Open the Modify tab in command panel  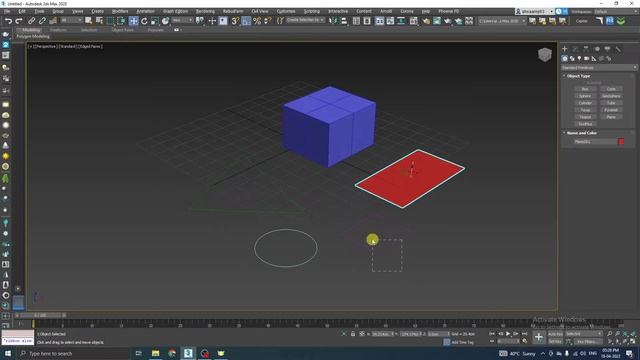[x=575, y=49]
